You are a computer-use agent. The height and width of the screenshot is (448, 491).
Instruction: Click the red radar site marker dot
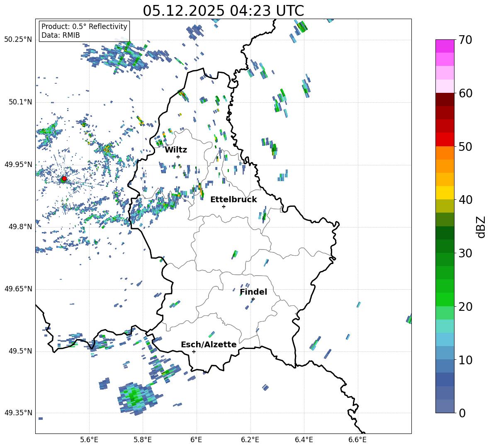pos(64,179)
